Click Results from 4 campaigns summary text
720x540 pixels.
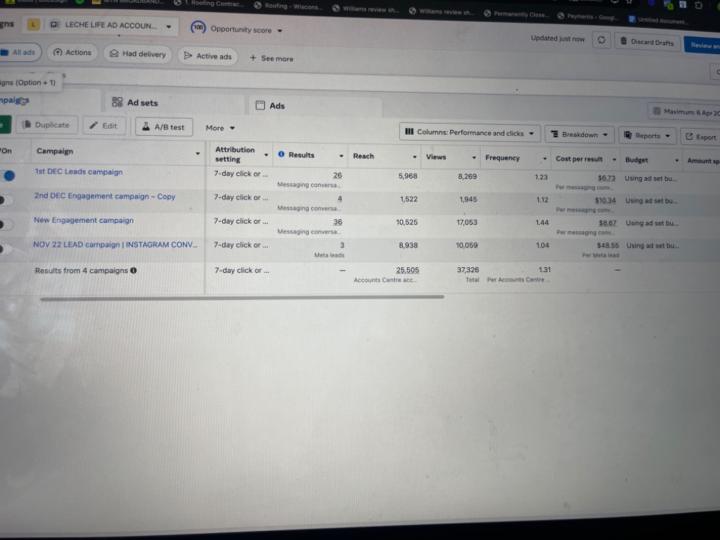point(81,270)
